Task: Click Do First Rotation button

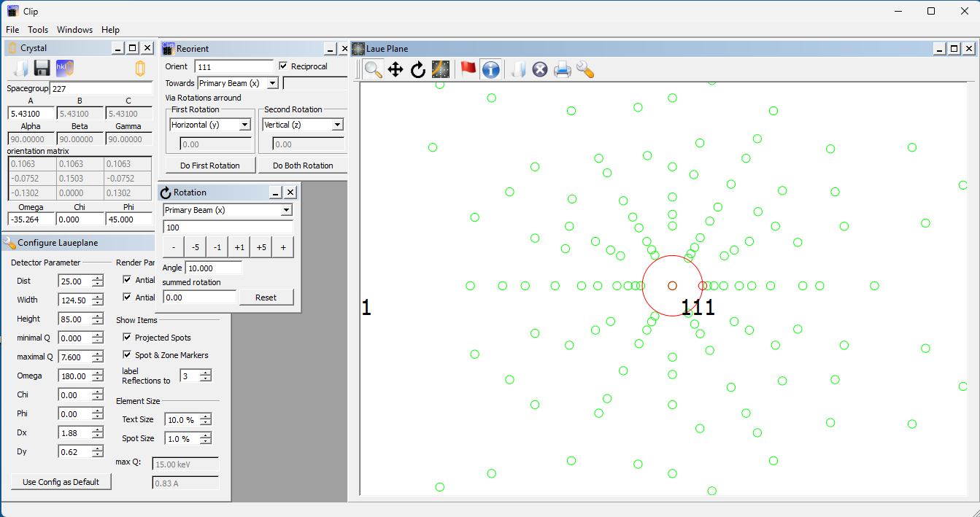Action: pos(210,166)
